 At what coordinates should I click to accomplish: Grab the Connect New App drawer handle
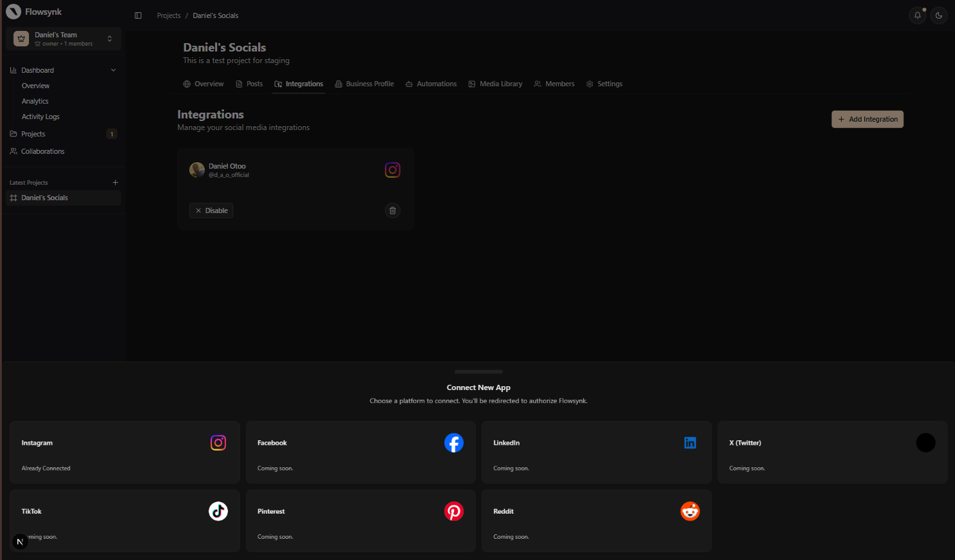(478, 371)
